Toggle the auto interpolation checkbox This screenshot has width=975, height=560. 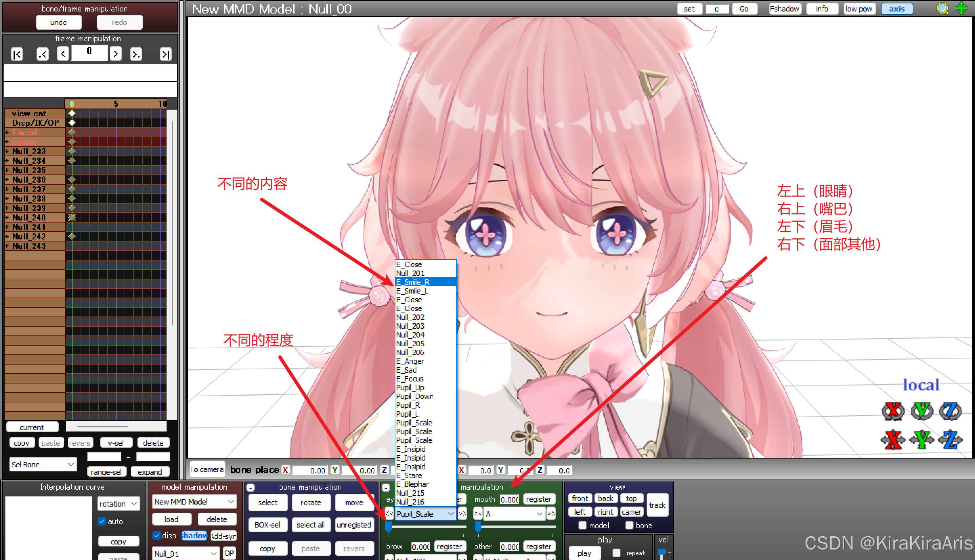click(x=102, y=521)
